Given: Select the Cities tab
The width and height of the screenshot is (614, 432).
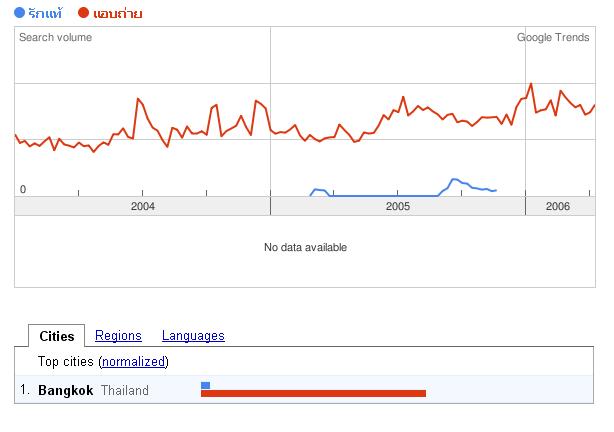Looking at the screenshot, I should 57,336.
